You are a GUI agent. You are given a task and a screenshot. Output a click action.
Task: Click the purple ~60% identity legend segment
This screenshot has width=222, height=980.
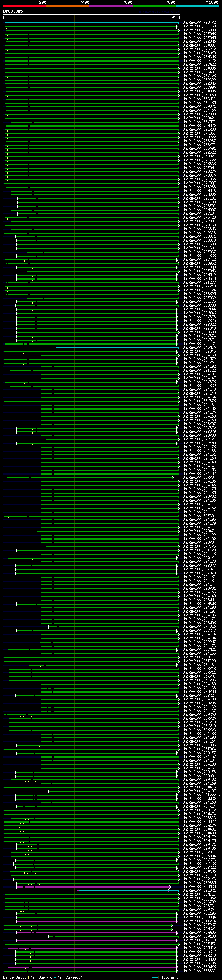point(111,6)
